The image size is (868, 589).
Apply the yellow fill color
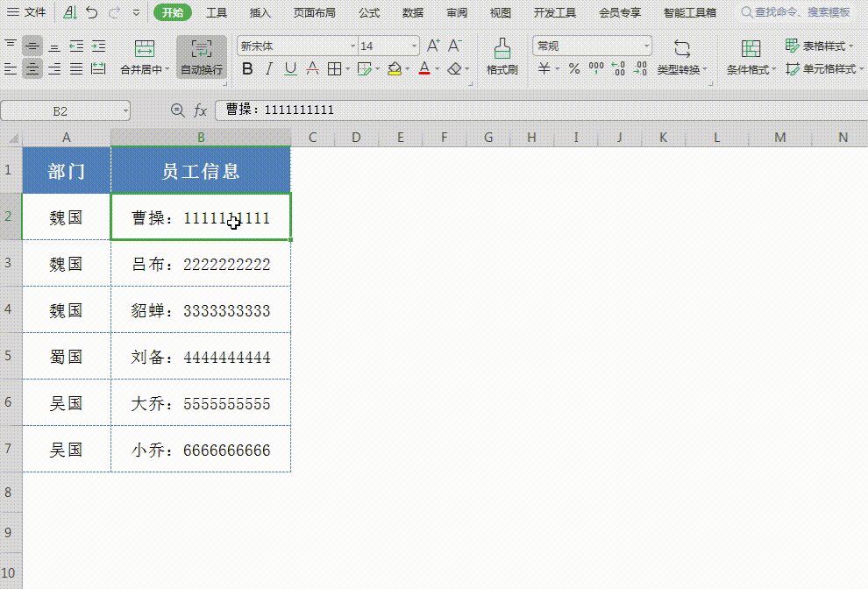(395, 68)
